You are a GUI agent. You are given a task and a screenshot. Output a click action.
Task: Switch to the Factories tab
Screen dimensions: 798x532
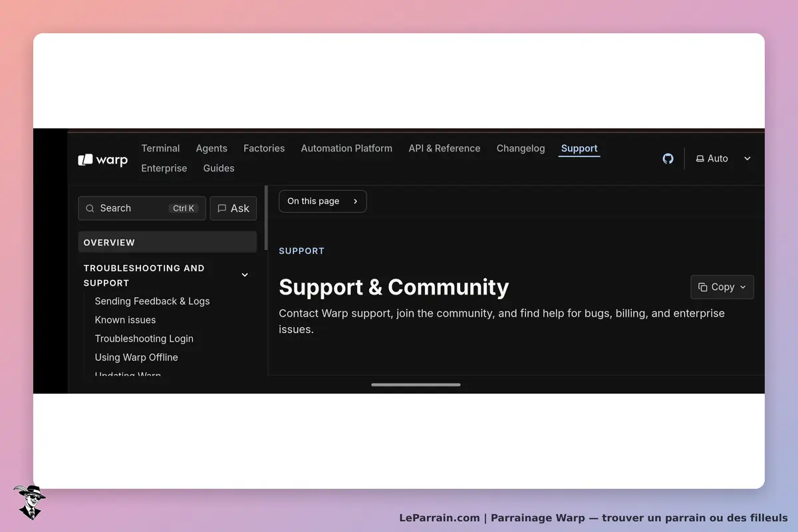coord(264,148)
